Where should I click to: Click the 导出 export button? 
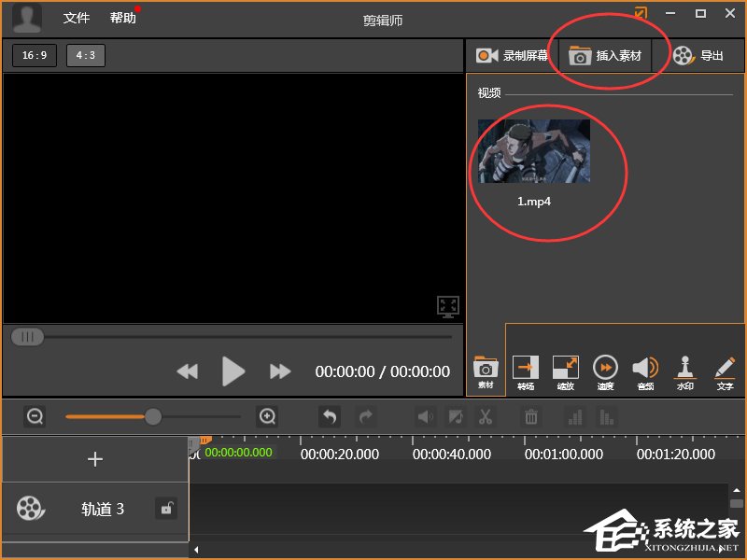point(699,56)
